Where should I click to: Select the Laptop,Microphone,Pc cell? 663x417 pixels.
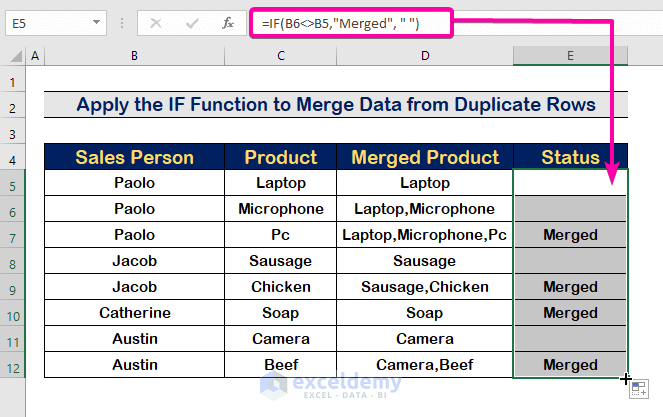coord(425,235)
